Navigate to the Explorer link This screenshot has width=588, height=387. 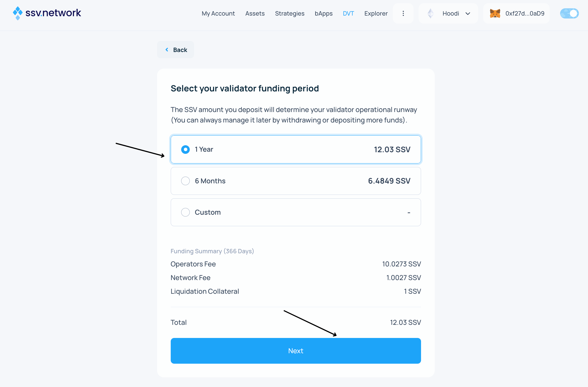pos(376,13)
